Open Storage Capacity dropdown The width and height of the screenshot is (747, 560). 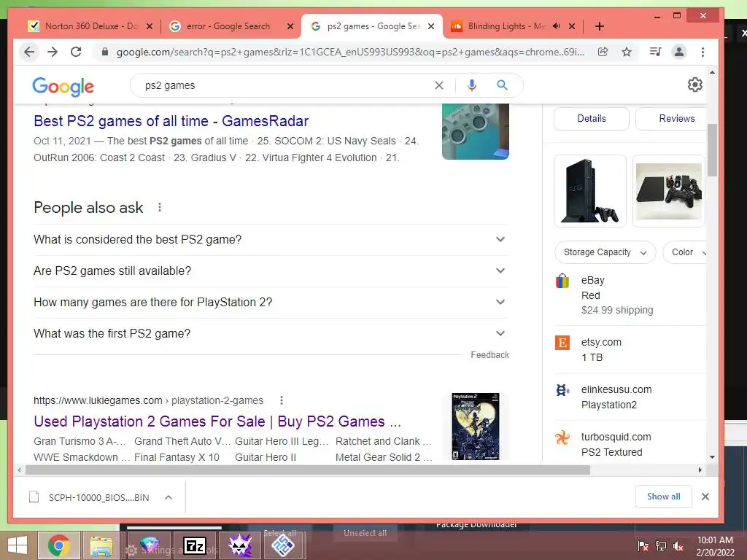coord(605,252)
